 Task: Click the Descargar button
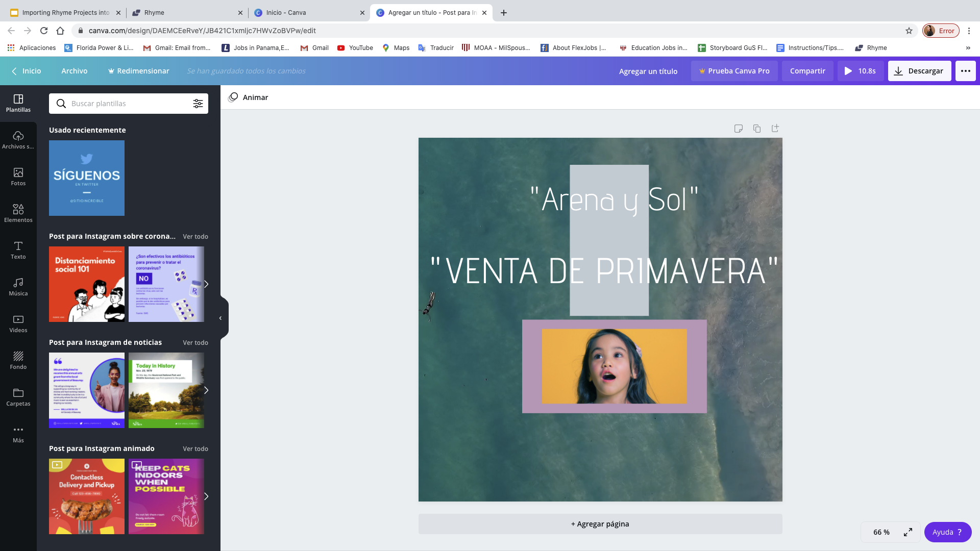tap(919, 71)
